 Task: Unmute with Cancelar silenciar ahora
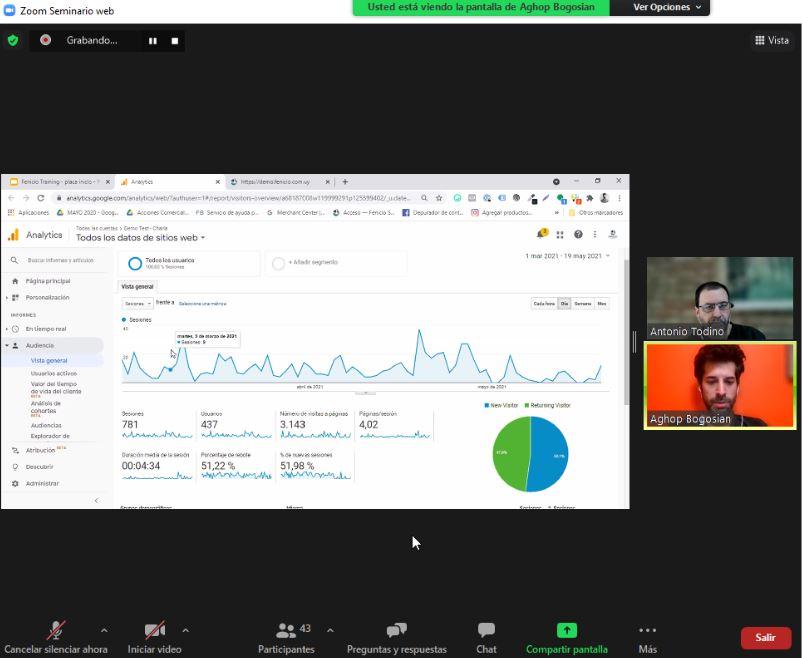click(x=56, y=637)
